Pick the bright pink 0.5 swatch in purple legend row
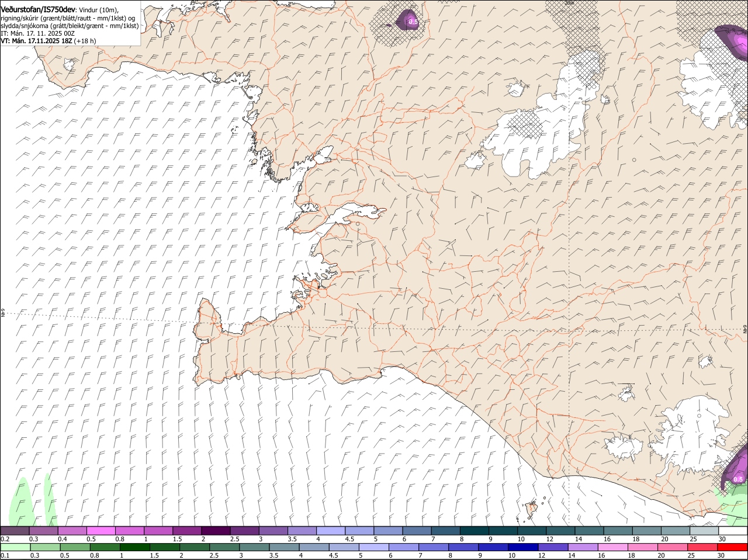Image resolution: width=748 pixels, height=560 pixels. (101, 531)
